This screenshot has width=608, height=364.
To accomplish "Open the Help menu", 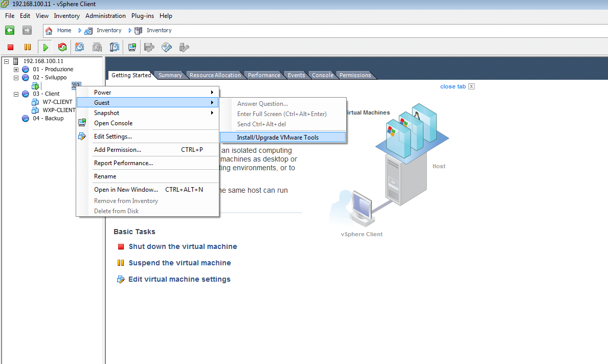I will (x=166, y=16).
